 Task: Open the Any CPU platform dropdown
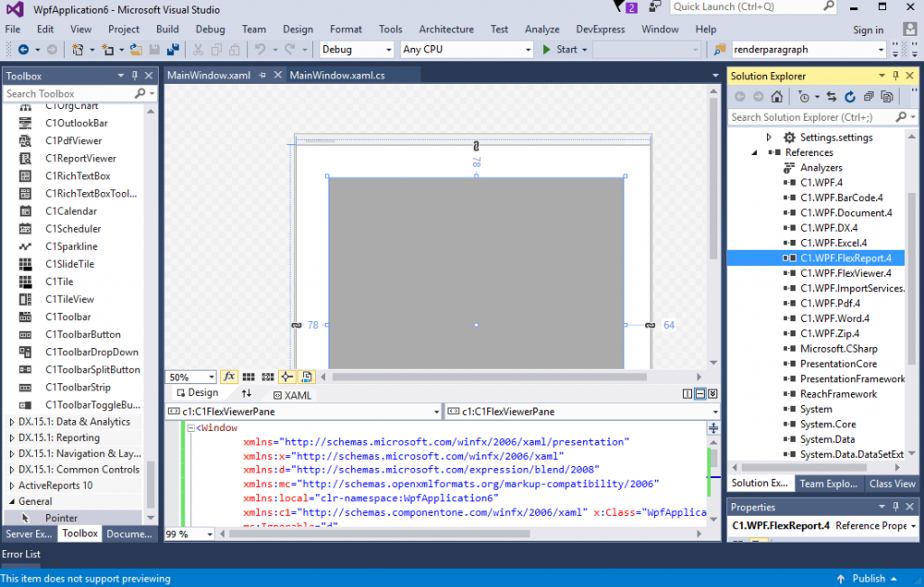(x=528, y=50)
